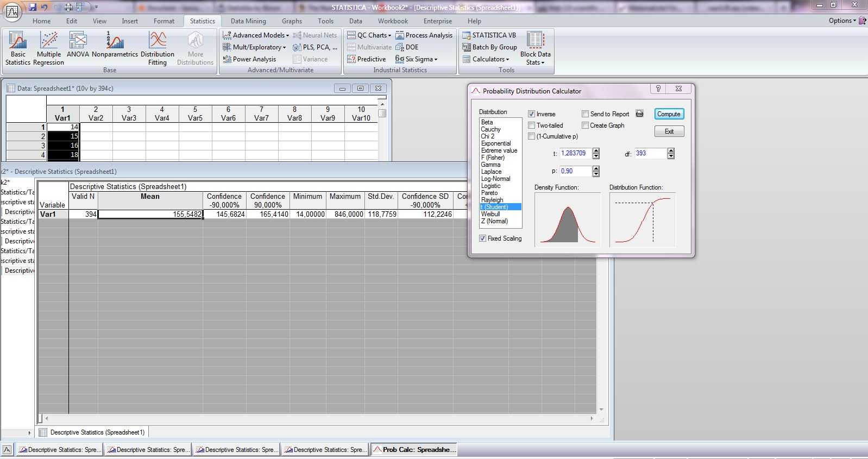Open the QC Charts dropdown
The height and width of the screenshot is (459, 868).
coord(370,35)
